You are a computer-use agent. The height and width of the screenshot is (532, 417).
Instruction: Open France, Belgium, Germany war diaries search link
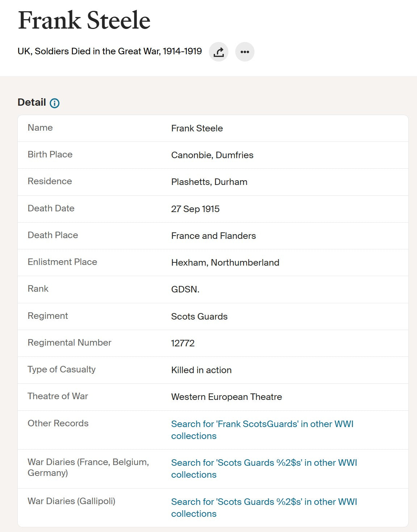[x=264, y=469]
